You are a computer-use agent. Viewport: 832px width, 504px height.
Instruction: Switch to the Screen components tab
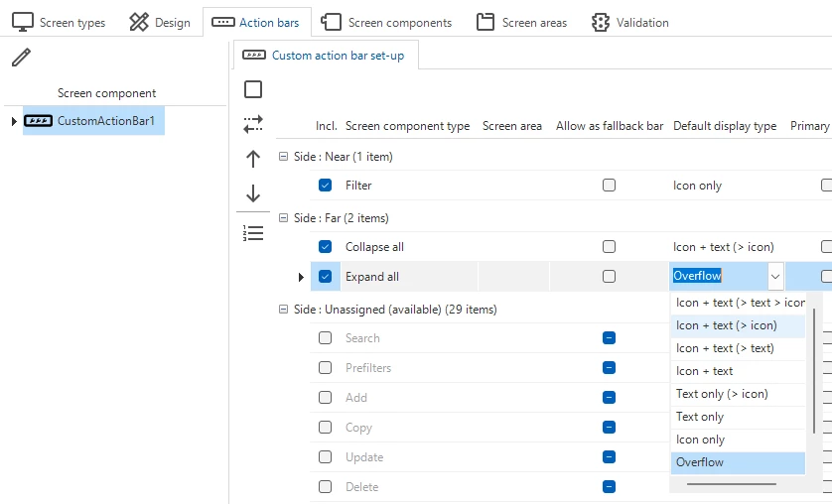coord(387,22)
